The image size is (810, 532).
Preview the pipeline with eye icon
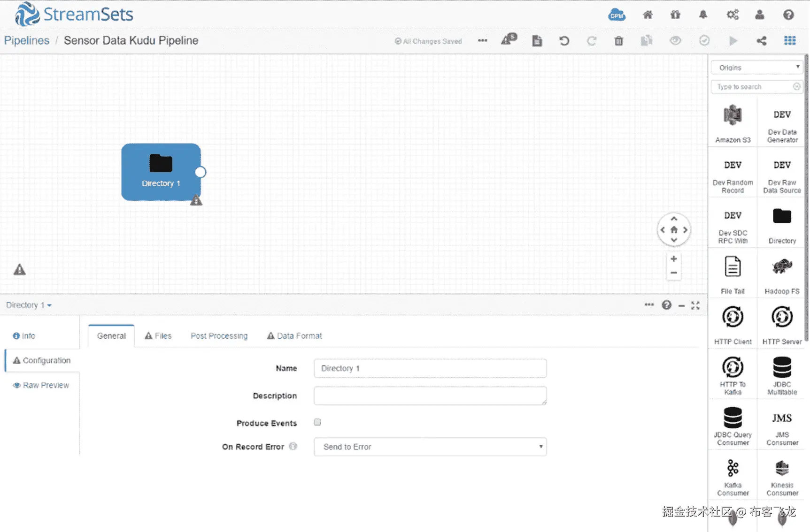(675, 41)
